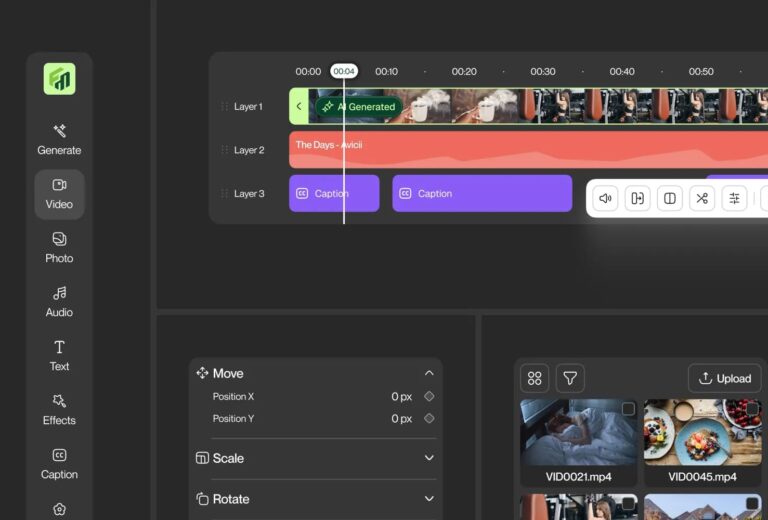Image resolution: width=768 pixels, height=520 pixels.
Task: Grab the Layer 3 drag handle
Action: coord(224,193)
